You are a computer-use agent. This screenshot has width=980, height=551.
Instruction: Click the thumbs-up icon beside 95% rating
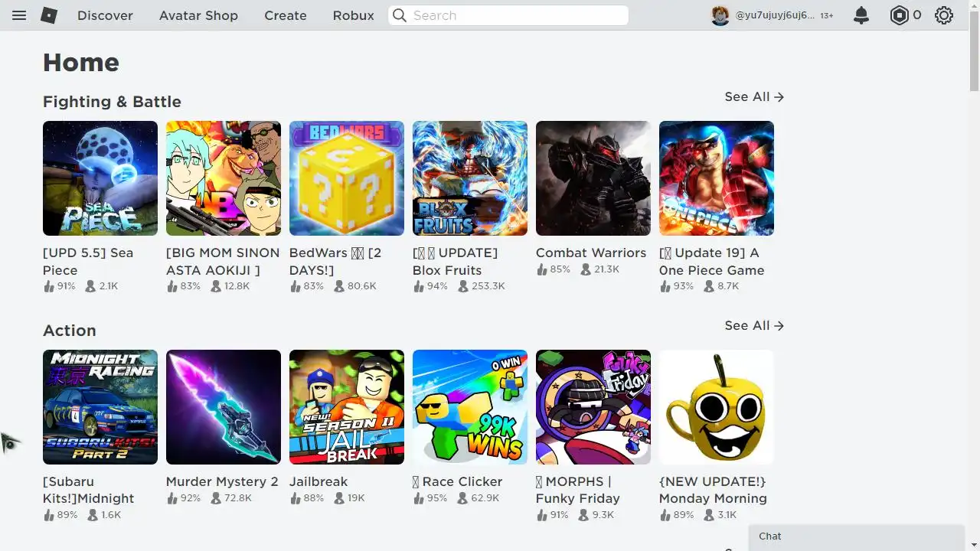pos(419,498)
